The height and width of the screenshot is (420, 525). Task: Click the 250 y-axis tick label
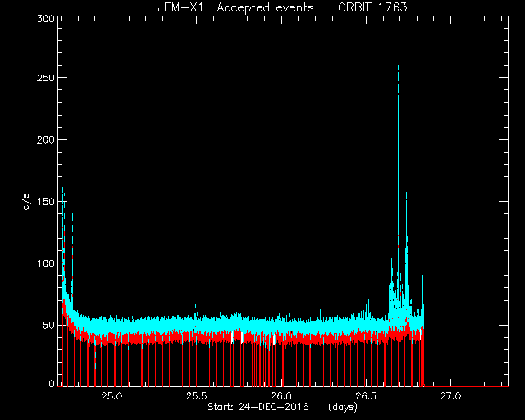(46, 78)
